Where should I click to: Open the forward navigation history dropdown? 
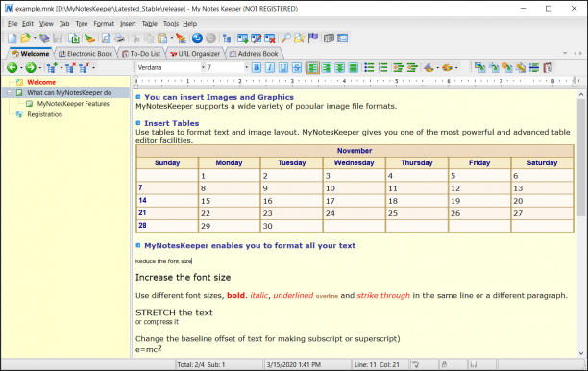point(40,68)
